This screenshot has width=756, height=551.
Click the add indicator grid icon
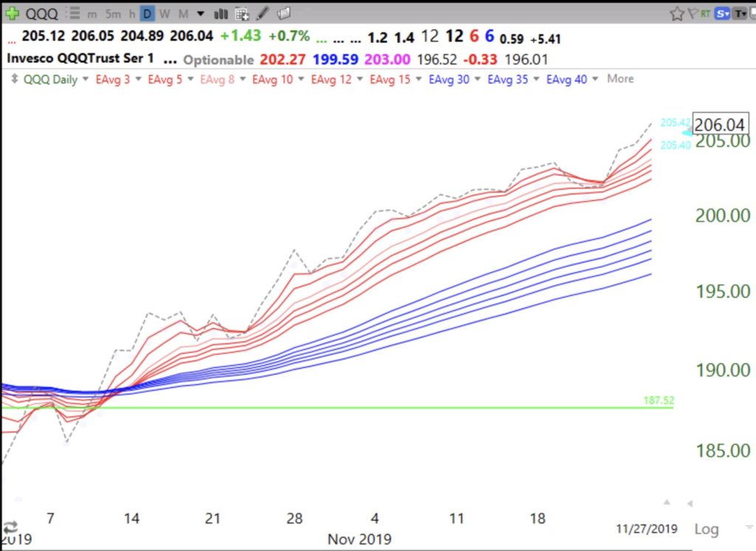[243, 13]
